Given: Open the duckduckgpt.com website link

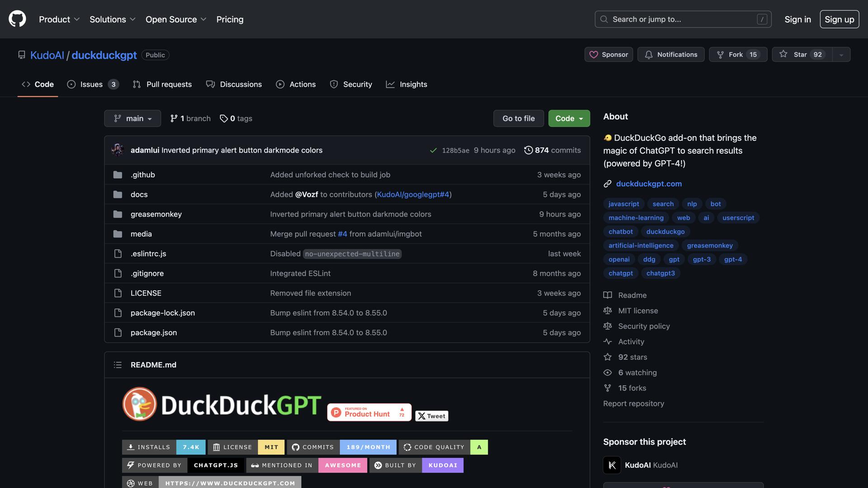Looking at the screenshot, I should (649, 184).
